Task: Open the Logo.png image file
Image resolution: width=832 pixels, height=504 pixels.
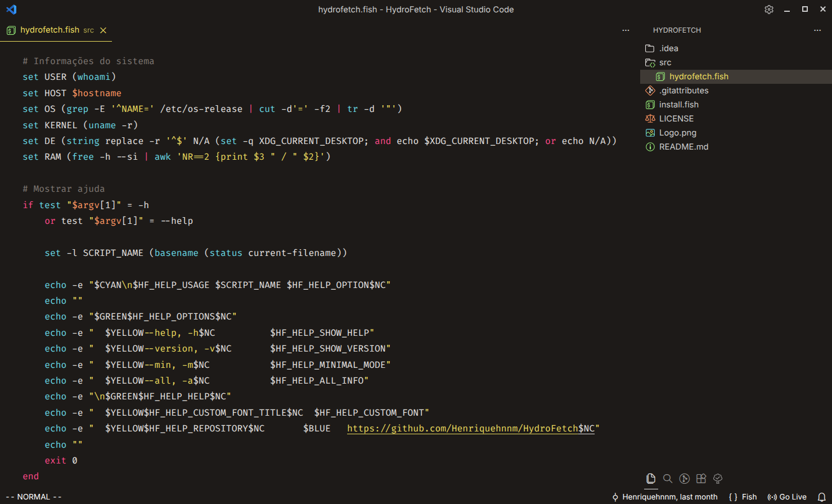Action: pyautogui.click(x=736, y=133)
